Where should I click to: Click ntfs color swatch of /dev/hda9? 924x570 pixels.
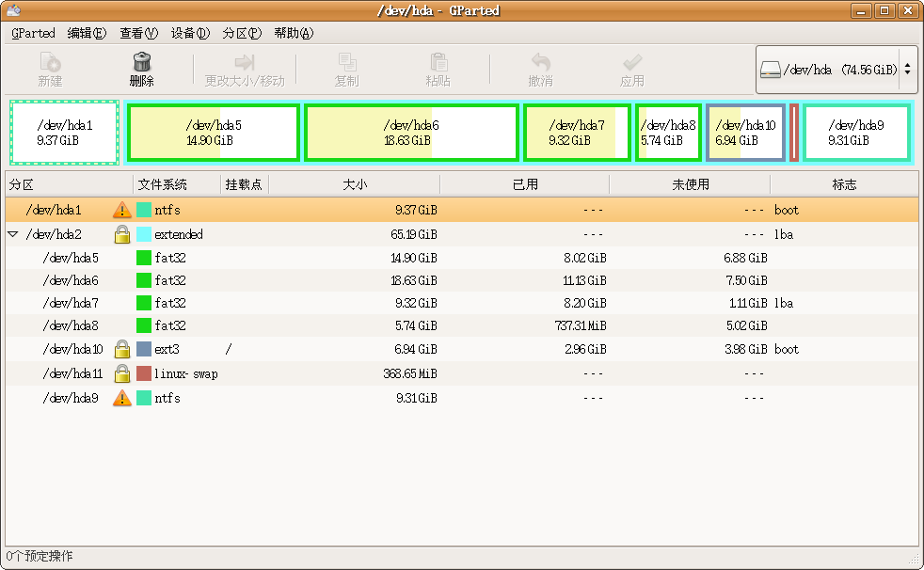point(144,398)
